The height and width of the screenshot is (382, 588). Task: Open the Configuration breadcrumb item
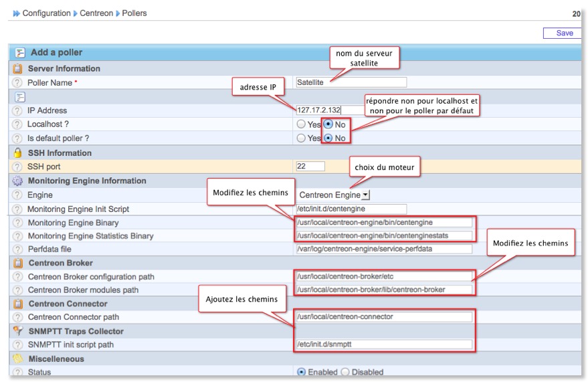pyautogui.click(x=46, y=13)
